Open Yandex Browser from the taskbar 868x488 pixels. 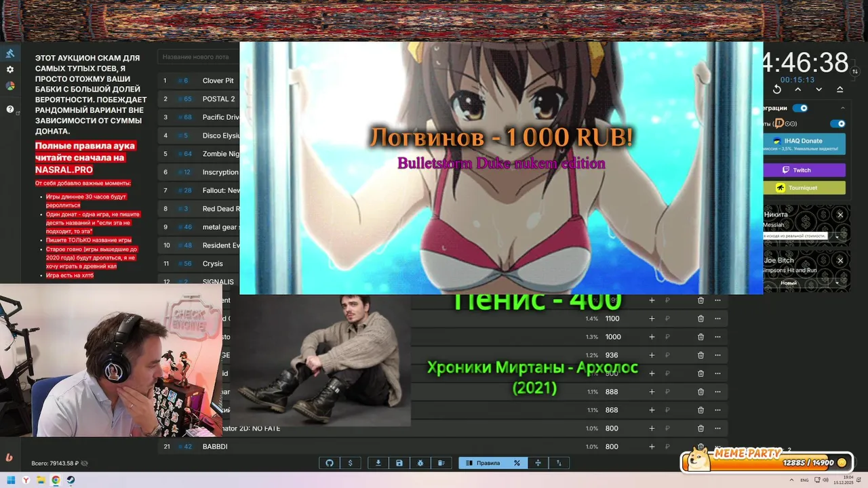(x=26, y=481)
